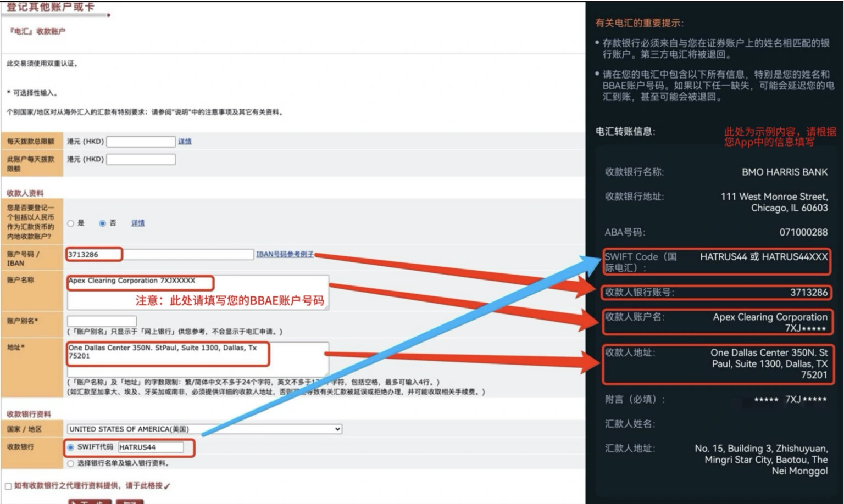Click the ABA number 071000288
The width and height of the screenshot is (844, 504).
click(803, 232)
